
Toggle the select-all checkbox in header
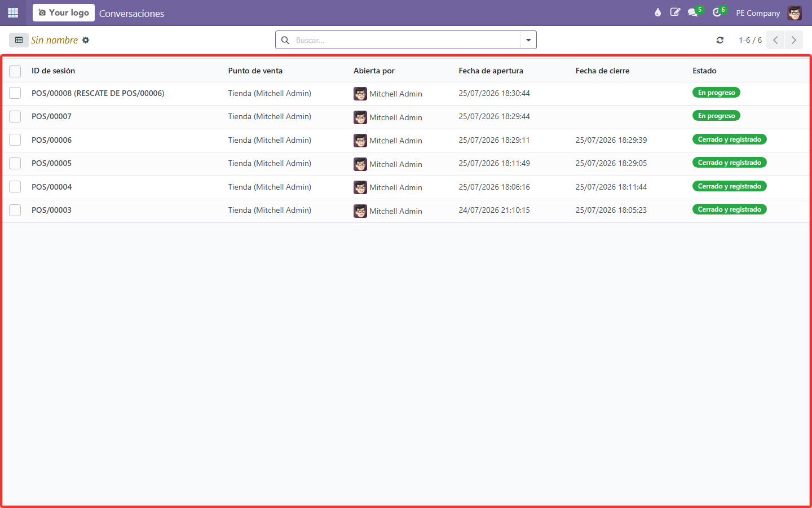(15, 71)
